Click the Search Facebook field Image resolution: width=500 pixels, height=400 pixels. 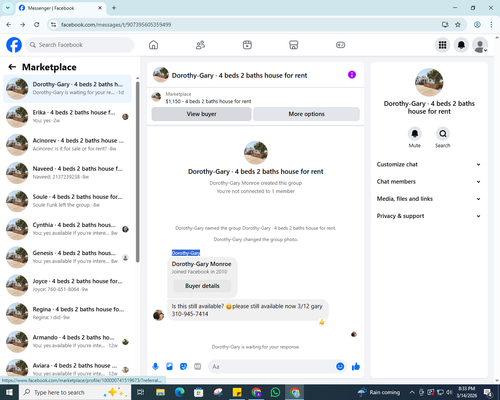click(80, 45)
